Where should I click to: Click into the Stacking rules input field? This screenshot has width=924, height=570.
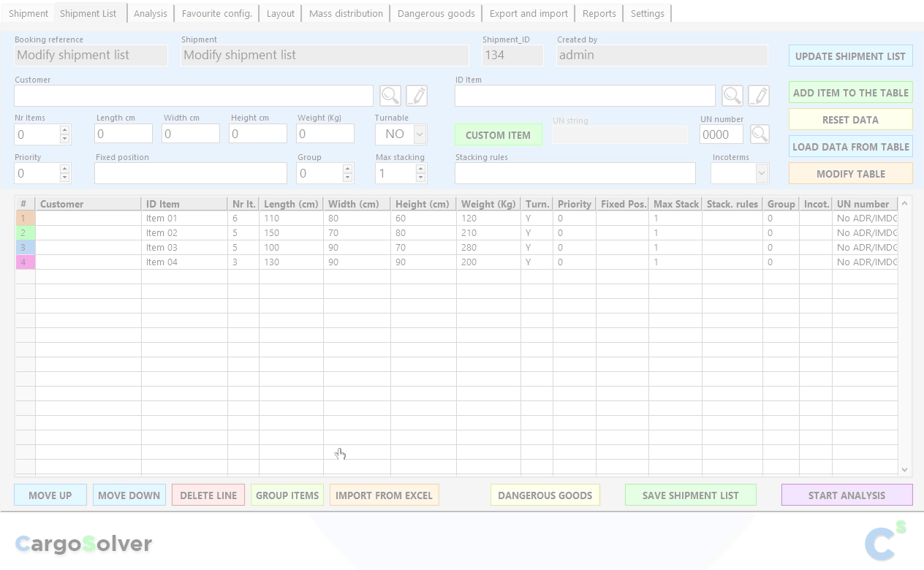(575, 173)
